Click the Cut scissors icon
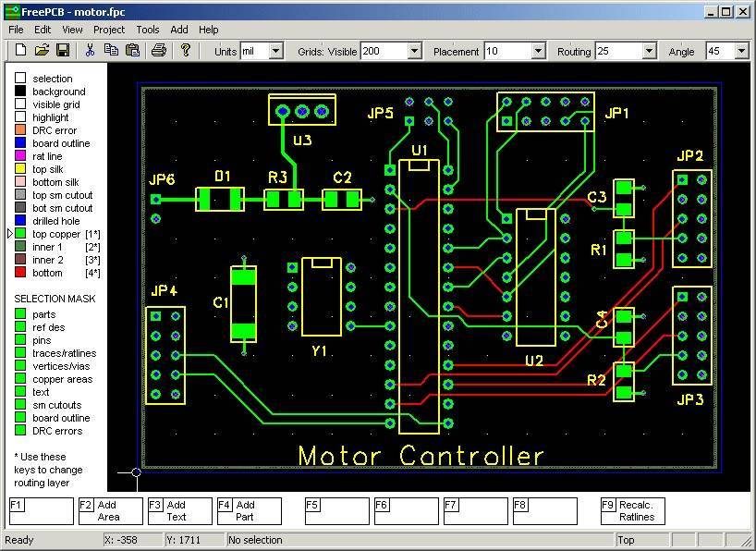This screenshot has height=551, width=756. coord(91,50)
